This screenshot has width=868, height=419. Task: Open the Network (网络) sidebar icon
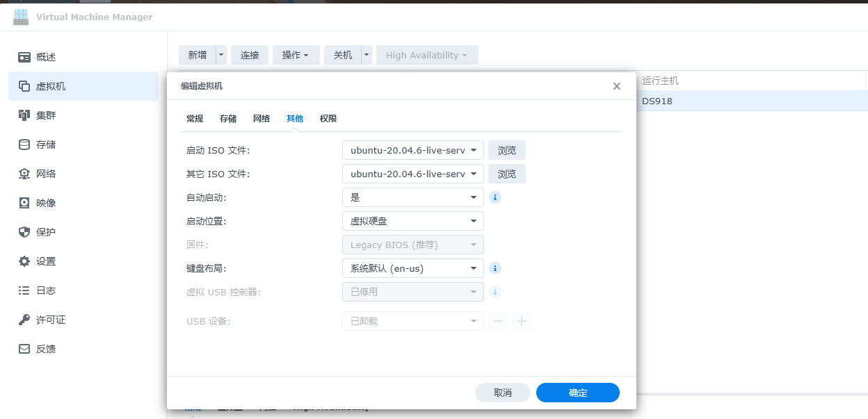pos(24,174)
